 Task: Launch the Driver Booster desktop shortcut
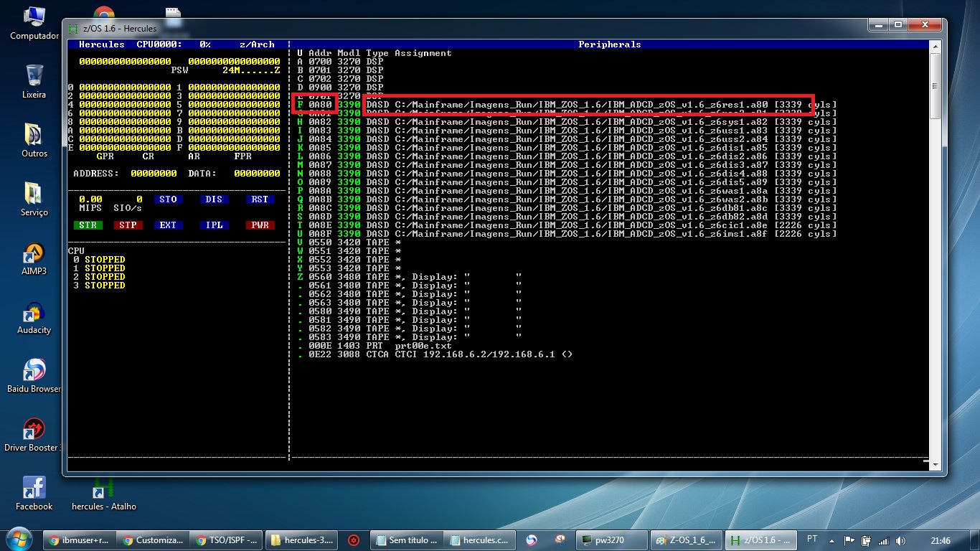(x=34, y=435)
